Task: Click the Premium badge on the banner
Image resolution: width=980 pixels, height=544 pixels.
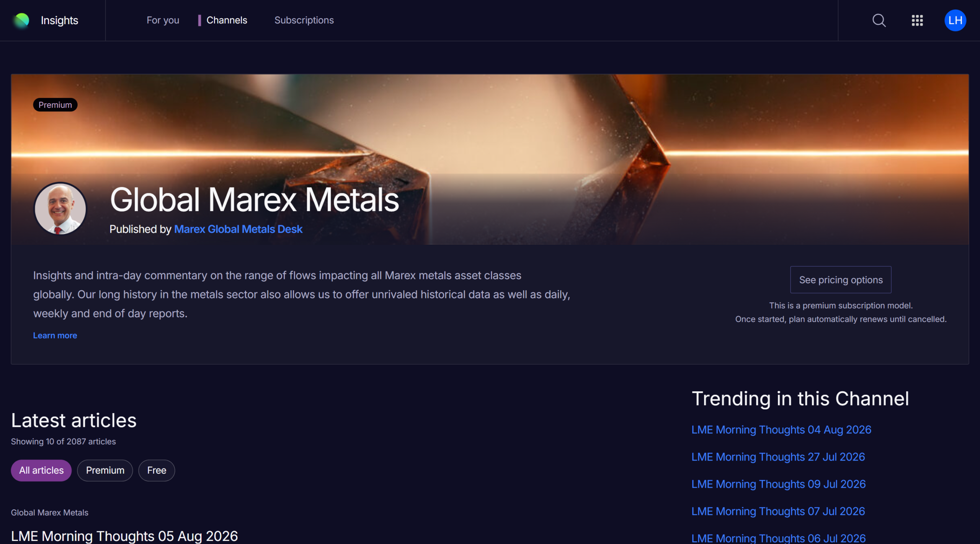Action: (55, 105)
